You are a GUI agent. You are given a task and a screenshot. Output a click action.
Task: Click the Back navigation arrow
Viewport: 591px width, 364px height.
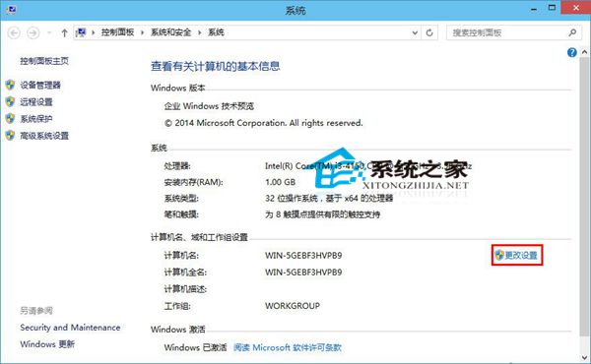(14, 33)
